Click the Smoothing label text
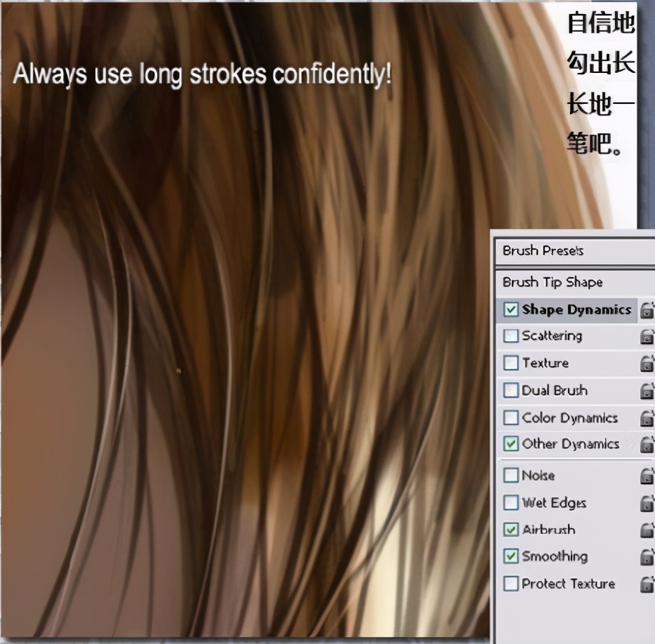The image size is (655, 644). pos(555,556)
